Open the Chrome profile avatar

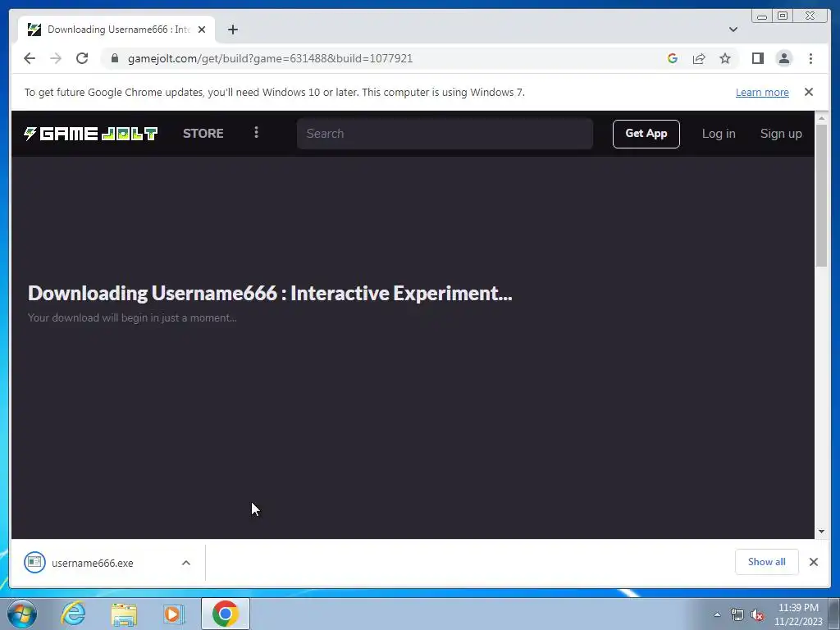tap(783, 58)
